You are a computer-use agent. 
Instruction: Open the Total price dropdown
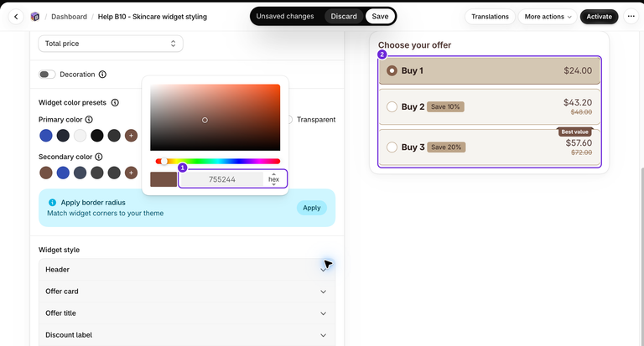pyautogui.click(x=111, y=44)
